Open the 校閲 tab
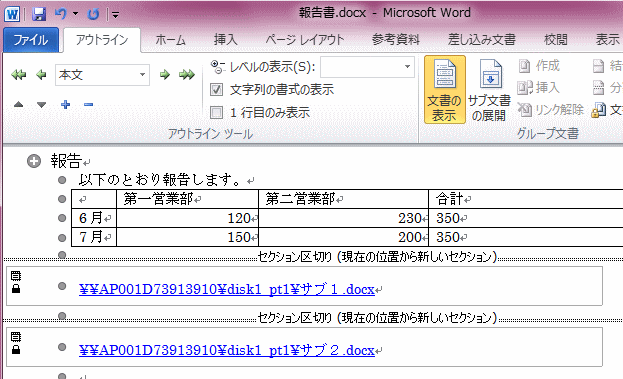Image resolution: width=623 pixels, height=379 pixels. (555, 40)
